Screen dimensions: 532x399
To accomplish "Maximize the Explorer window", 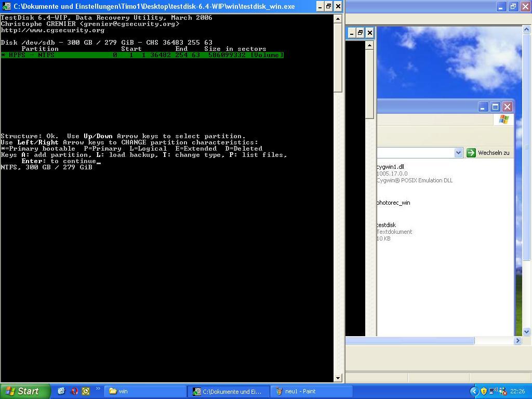I will [495, 107].
